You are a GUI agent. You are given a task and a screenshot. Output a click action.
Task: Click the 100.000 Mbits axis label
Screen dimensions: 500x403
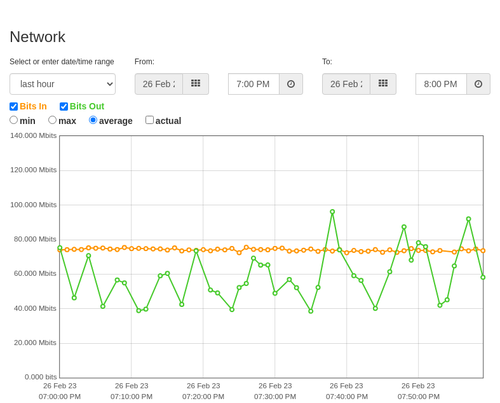pyautogui.click(x=33, y=205)
